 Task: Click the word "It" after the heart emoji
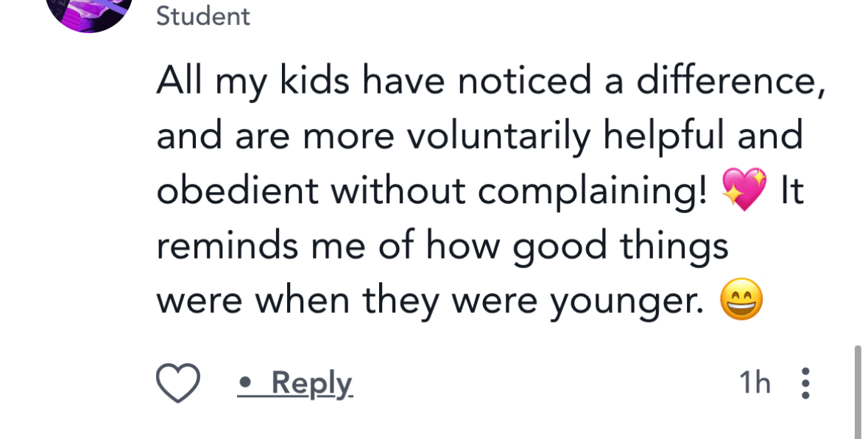[792, 192]
